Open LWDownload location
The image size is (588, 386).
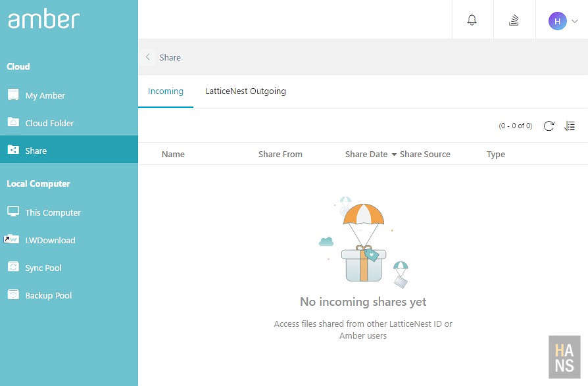tap(69, 240)
